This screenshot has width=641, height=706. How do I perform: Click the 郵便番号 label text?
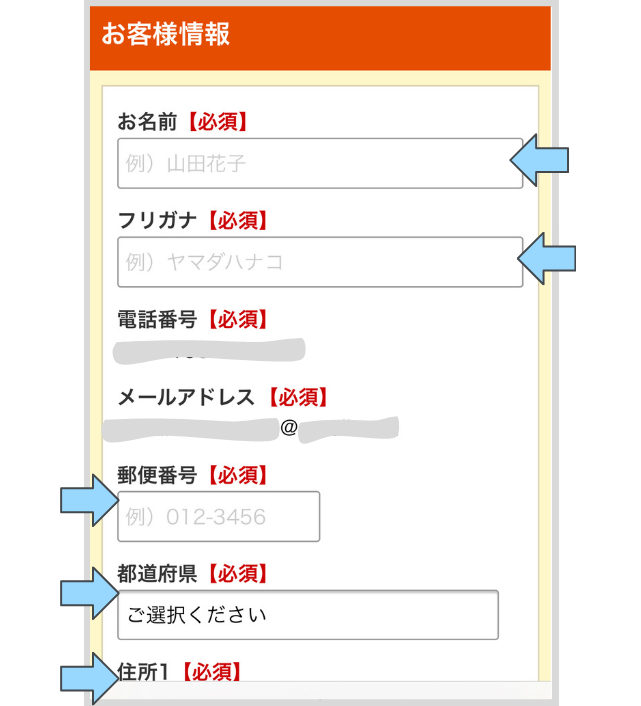(157, 475)
